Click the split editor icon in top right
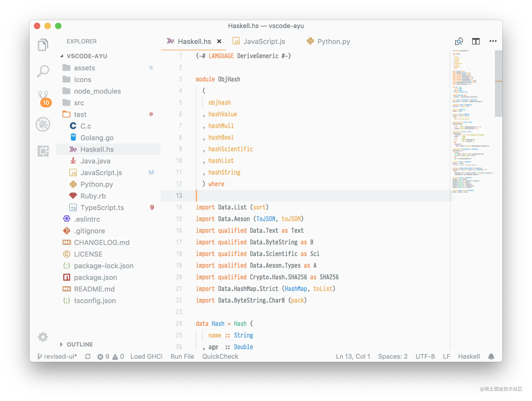This screenshot has height=401, width=532. tap(476, 41)
